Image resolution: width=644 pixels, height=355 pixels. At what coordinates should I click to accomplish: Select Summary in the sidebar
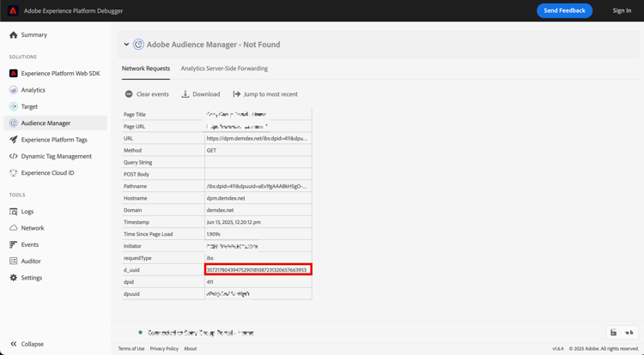34,35
